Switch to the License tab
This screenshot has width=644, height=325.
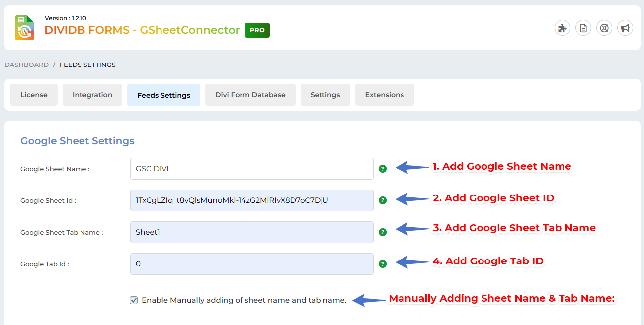point(34,95)
